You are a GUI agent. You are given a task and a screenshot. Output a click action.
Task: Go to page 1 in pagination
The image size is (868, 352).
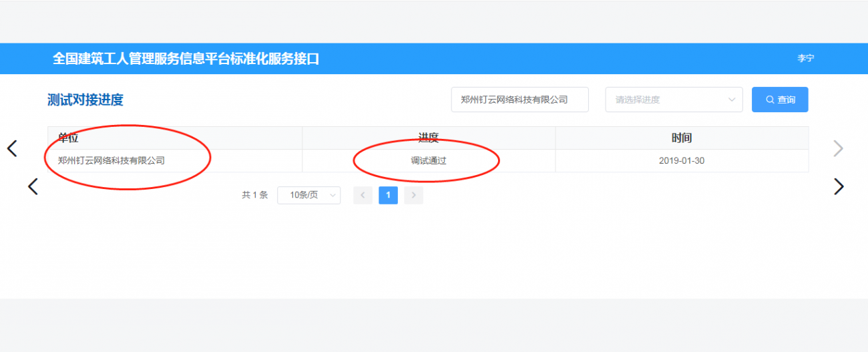[x=388, y=195]
